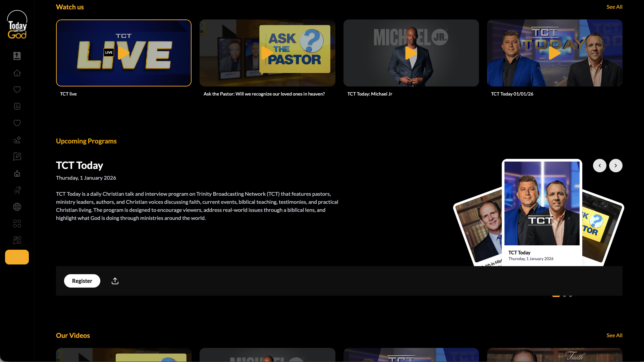The width and height of the screenshot is (644, 362).
Task: Open the 'TCT live' title link
Action: (x=68, y=94)
